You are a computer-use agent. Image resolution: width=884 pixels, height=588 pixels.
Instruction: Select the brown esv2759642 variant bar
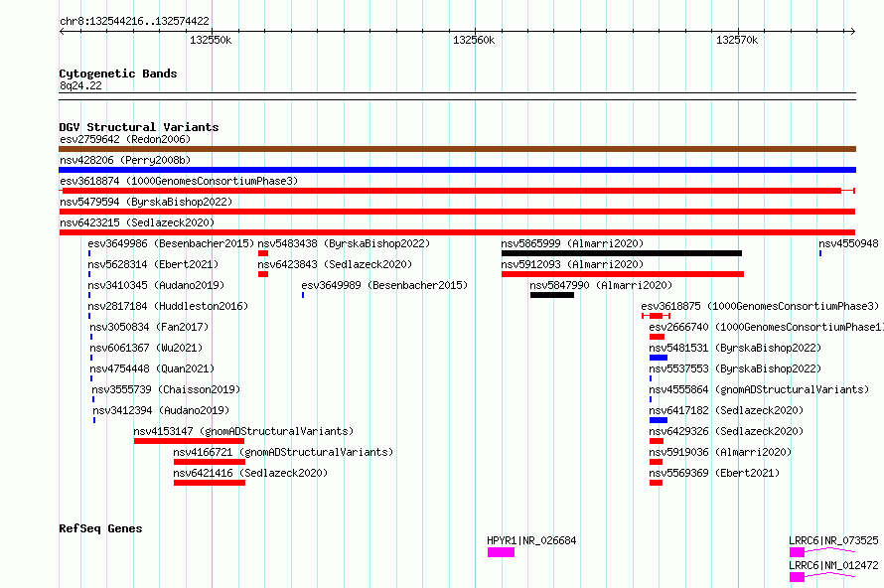pos(457,149)
